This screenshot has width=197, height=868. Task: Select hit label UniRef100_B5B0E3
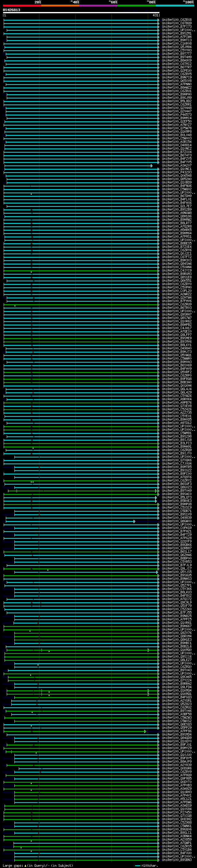[177, 501]
